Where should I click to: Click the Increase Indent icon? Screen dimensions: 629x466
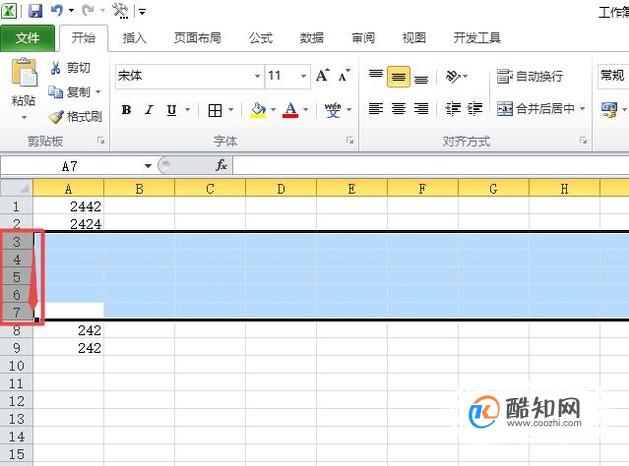(x=475, y=109)
